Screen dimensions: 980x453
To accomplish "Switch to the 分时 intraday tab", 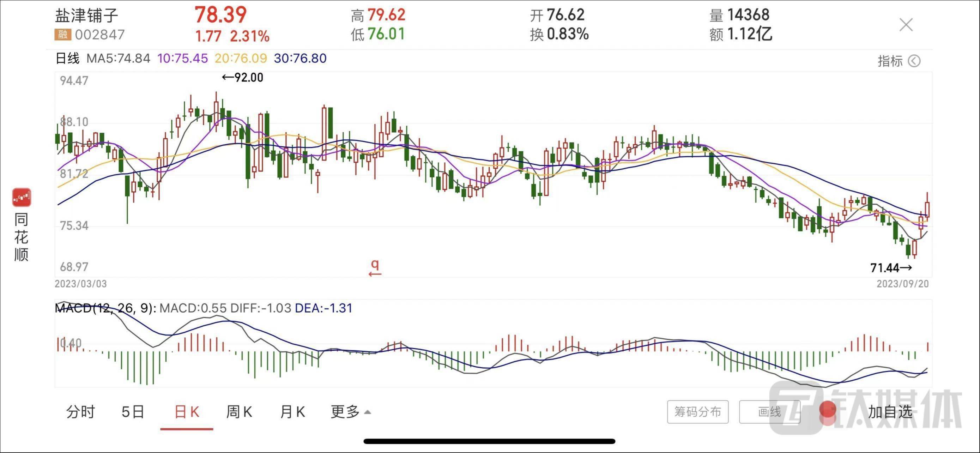I will tap(80, 411).
